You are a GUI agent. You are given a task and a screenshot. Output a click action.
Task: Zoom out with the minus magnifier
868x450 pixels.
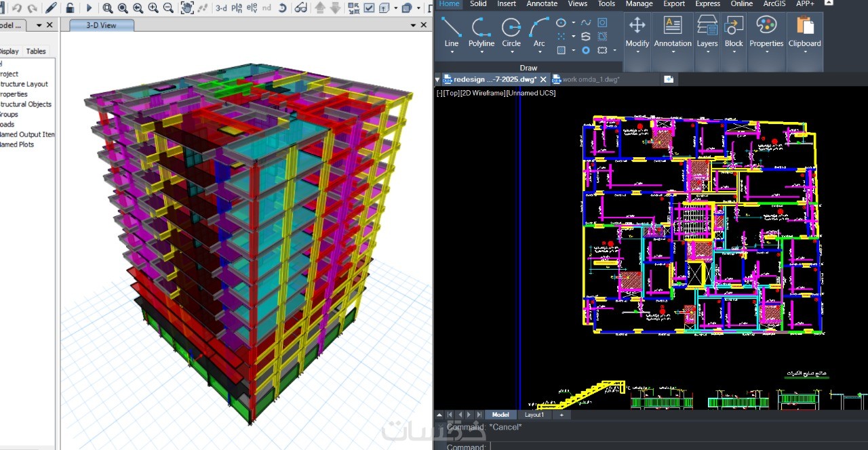tap(168, 8)
